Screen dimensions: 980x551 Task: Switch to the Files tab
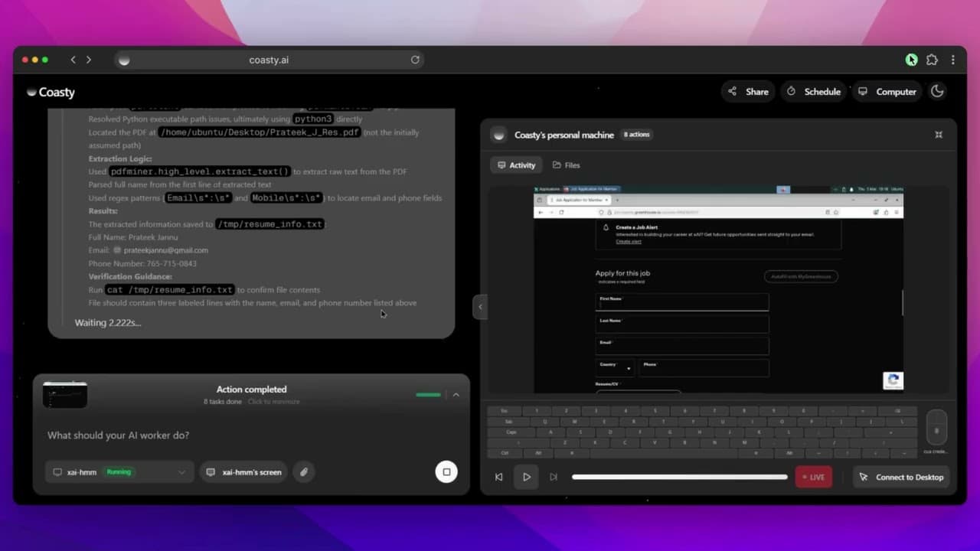[566, 165]
